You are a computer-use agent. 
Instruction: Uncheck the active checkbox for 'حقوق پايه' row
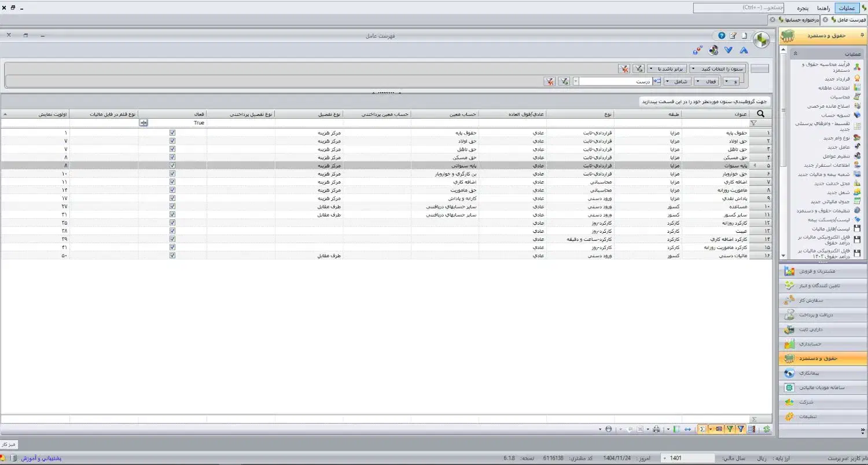172,133
